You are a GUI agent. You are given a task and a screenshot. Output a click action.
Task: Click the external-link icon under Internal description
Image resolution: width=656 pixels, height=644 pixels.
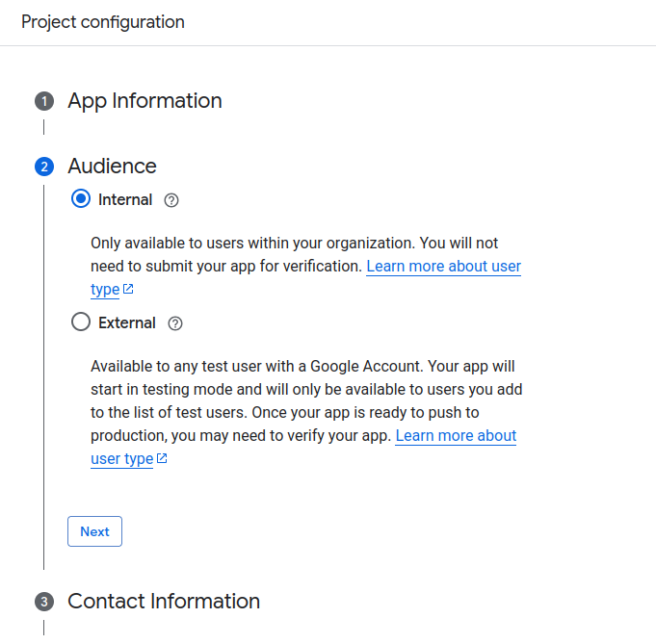pyautogui.click(x=128, y=289)
